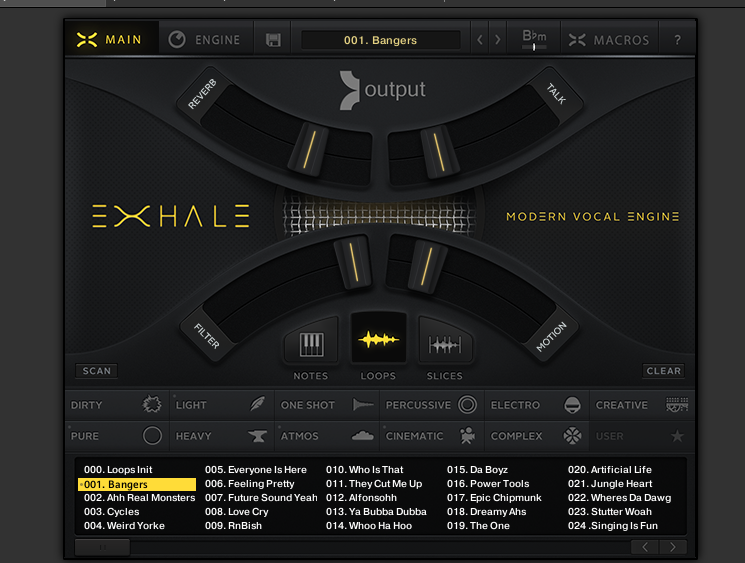Click the save preset floppy disk icon
Image resolution: width=745 pixels, height=563 pixels.
click(273, 40)
